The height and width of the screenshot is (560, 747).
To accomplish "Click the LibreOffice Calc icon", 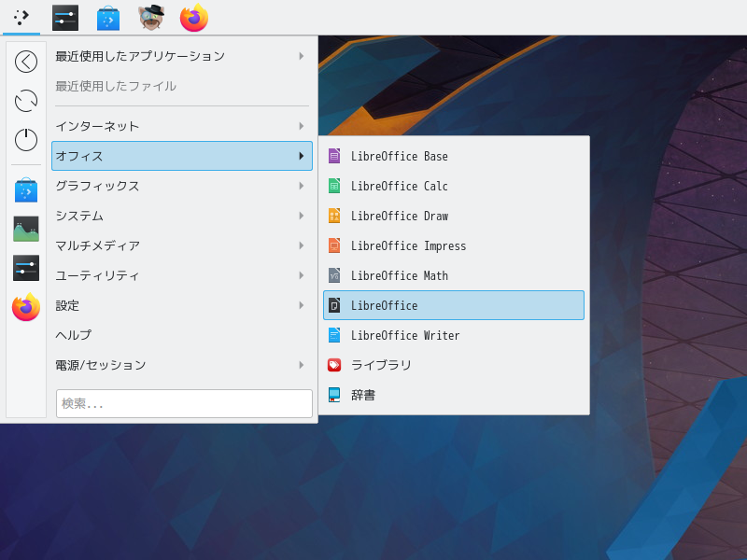I will click(334, 186).
